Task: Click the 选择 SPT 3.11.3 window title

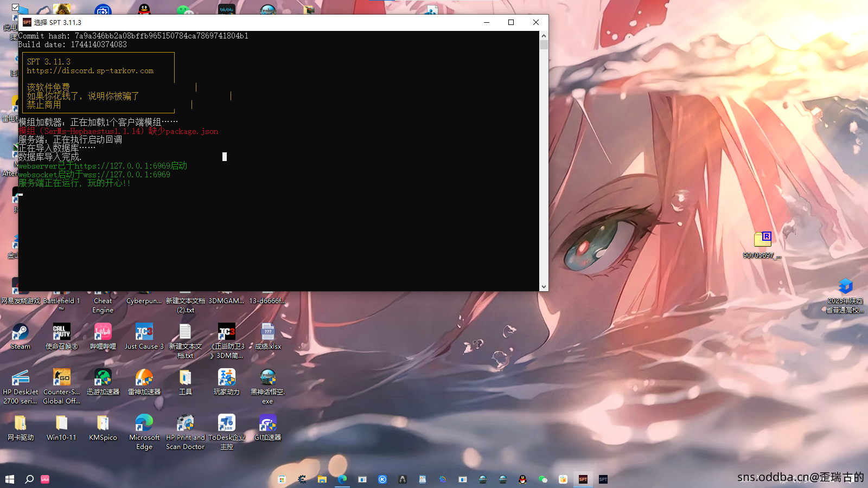Action: tap(58, 22)
